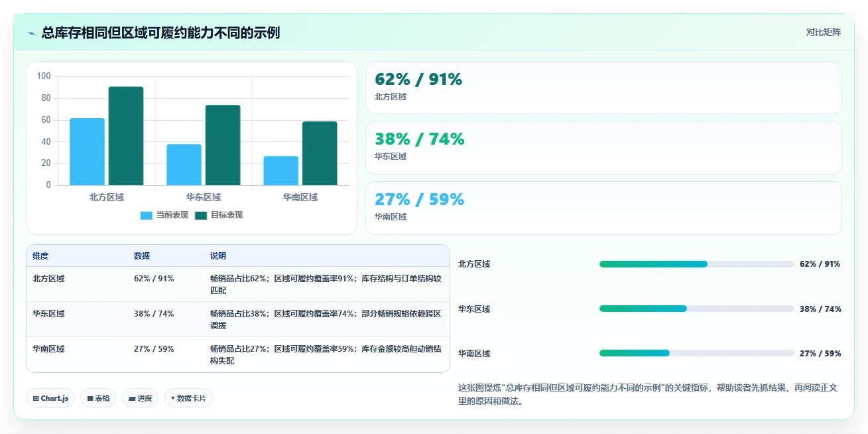868x434 pixels.
Task: Open the 62% / 91% data card
Action: [x=603, y=88]
